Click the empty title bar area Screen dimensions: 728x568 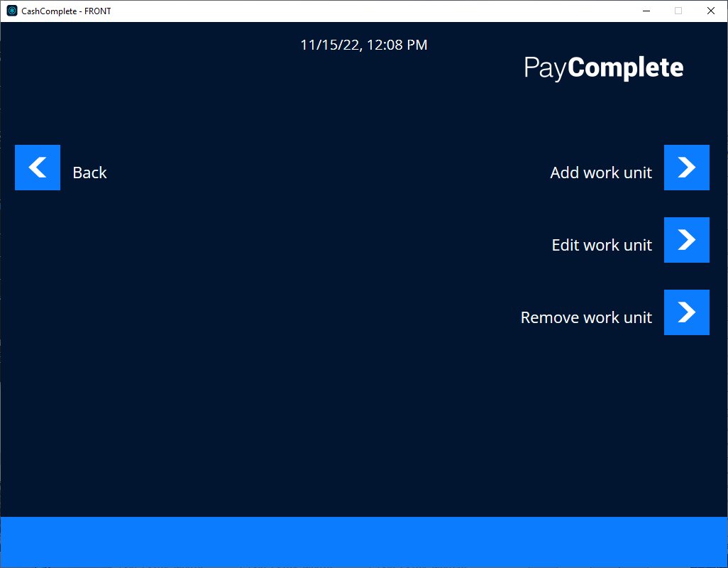coord(355,11)
